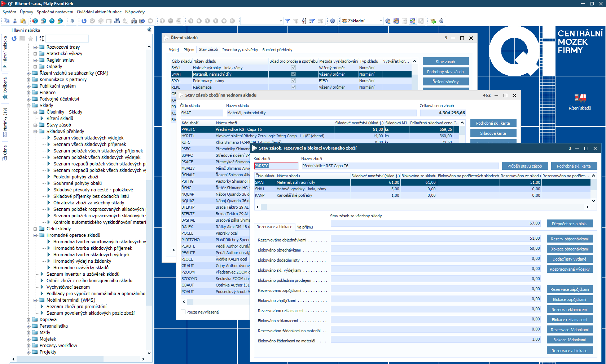Toggle the sale checkbox for the SPOL warehouse

pos(293,81)
